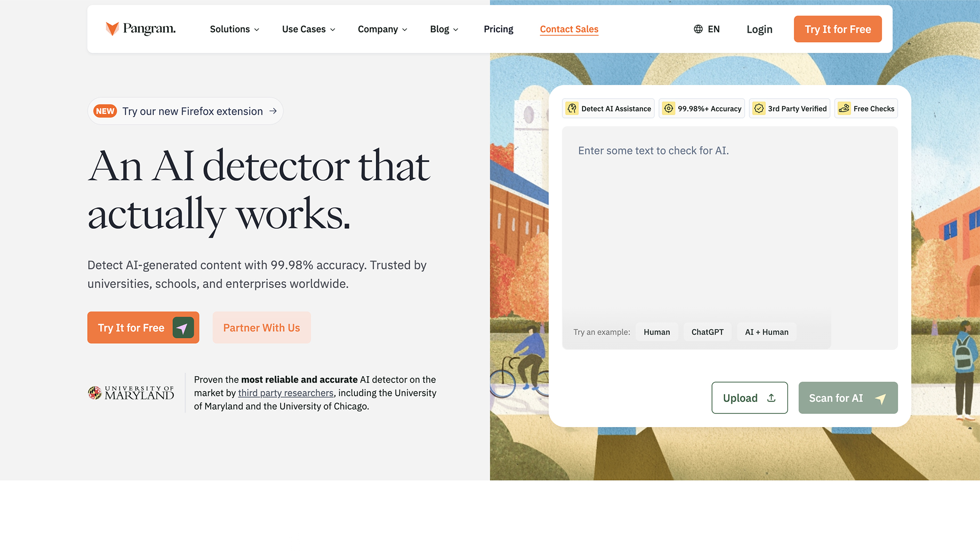Click the 'Detect AI-generated content with 99.98% accuracy' paragraph
The width and height of the screenshot is (980, 551).
click(x=257, y=274)
